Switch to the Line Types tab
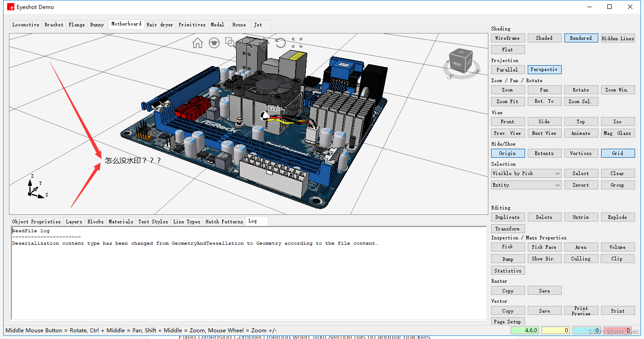Image resolution: width=644 pixels, height=339 pixels. (187, 222)
